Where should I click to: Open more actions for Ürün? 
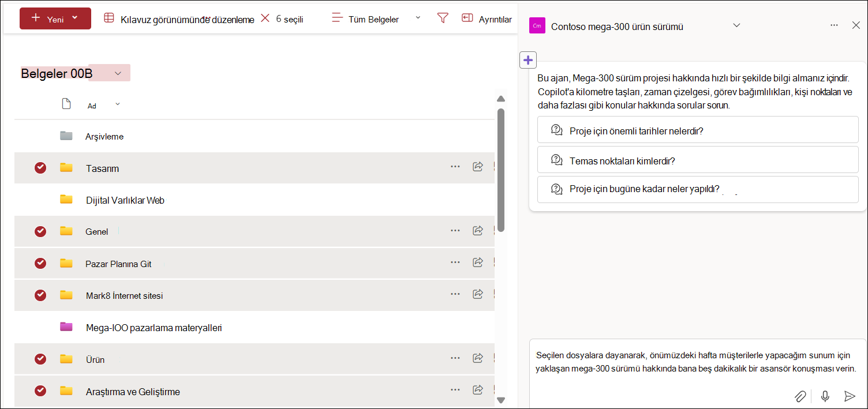tap(455, 358)
